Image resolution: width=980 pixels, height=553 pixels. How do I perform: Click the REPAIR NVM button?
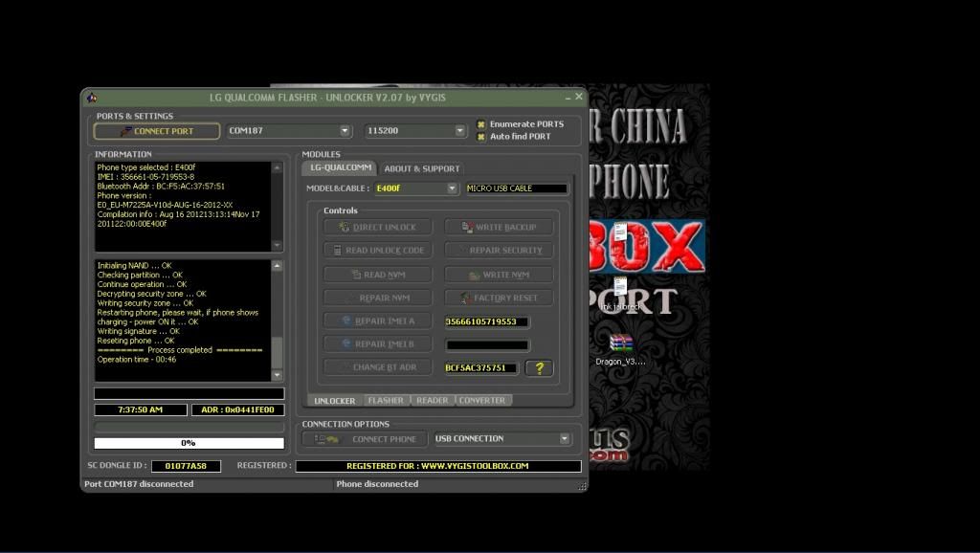(377, 299)
